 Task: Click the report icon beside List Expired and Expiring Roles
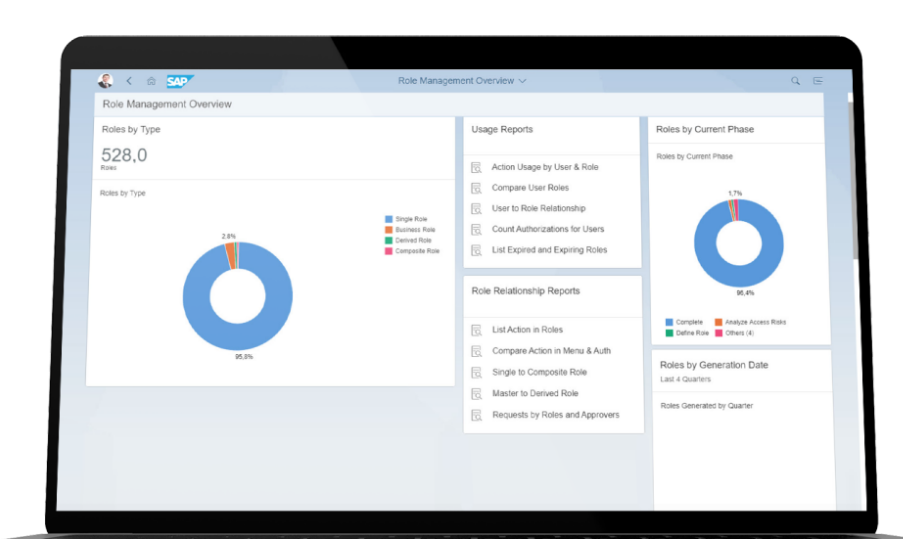tap(476, 250)
